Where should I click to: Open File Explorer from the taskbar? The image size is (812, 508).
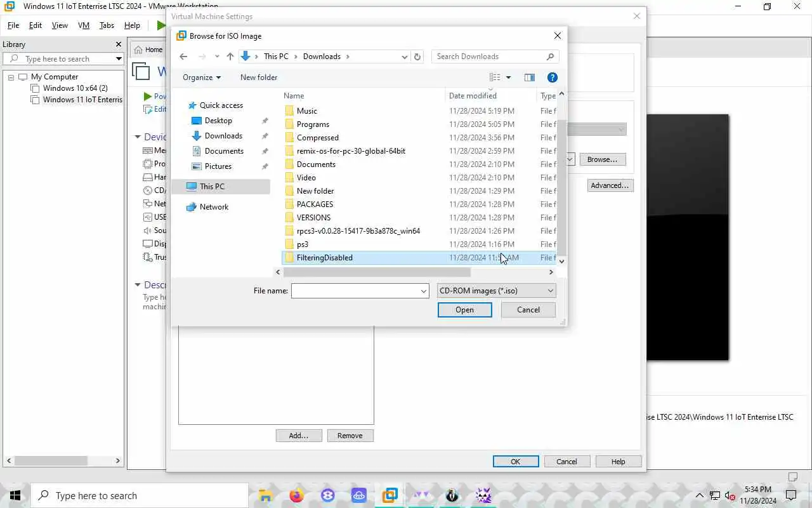(x=265, y=495)
